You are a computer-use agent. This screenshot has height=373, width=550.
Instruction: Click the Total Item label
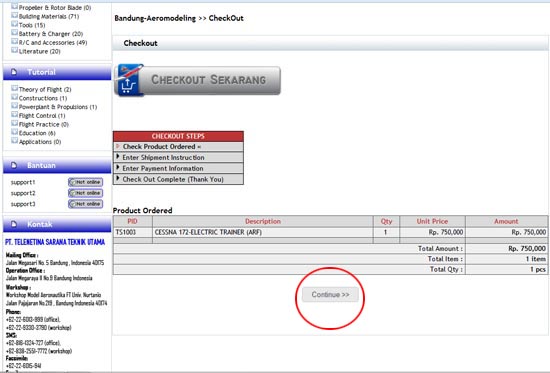click(445, 259)
